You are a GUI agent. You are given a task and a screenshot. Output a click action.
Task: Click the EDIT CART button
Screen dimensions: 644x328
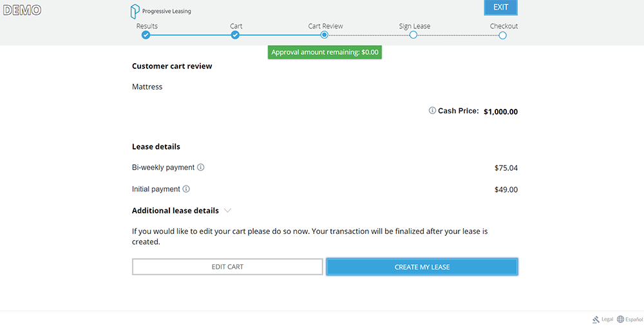(x=227, y=267)
